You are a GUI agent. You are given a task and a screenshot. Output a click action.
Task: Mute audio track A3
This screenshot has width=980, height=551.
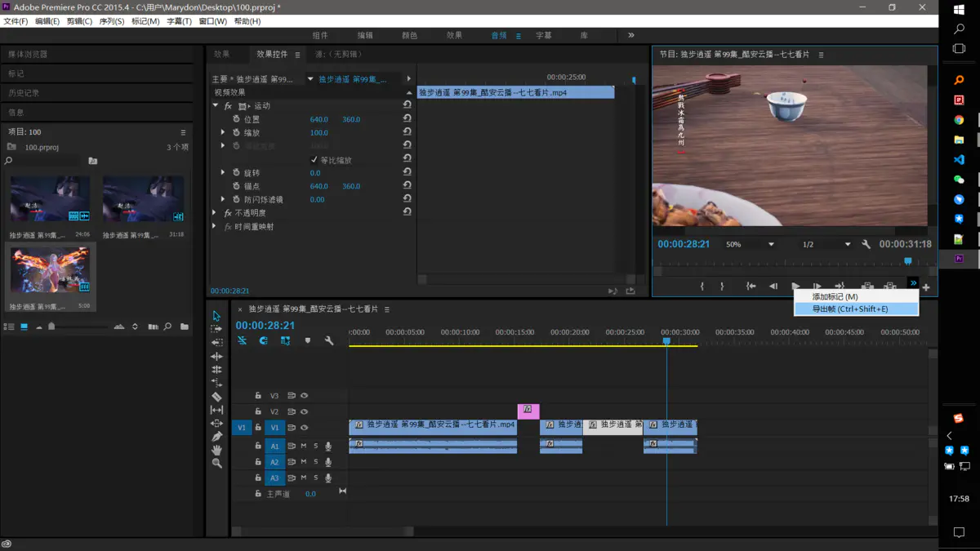click(303, 478)
